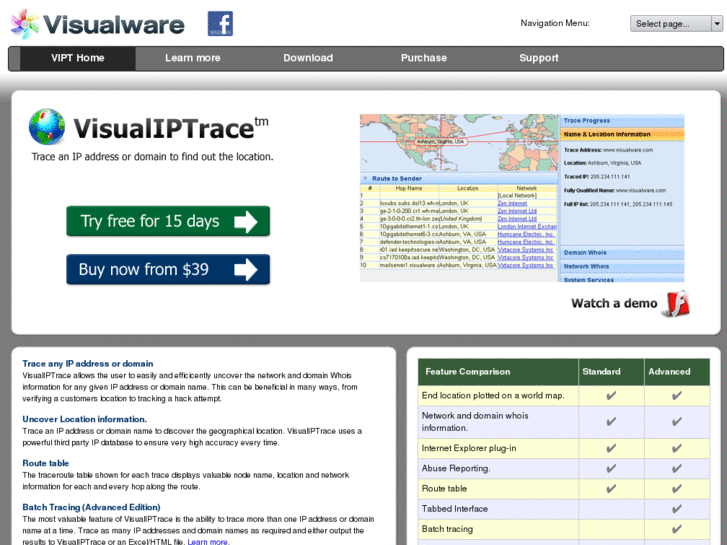Image resolution: width=727 pixels, height=545 pixels.
Task: Open the Support menu item
Action: (539, 58)
